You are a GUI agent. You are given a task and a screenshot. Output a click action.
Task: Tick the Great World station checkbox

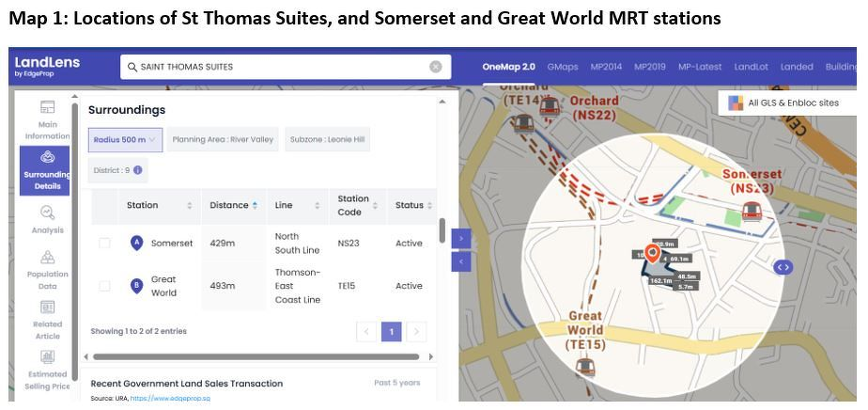(x=104, y=286)
